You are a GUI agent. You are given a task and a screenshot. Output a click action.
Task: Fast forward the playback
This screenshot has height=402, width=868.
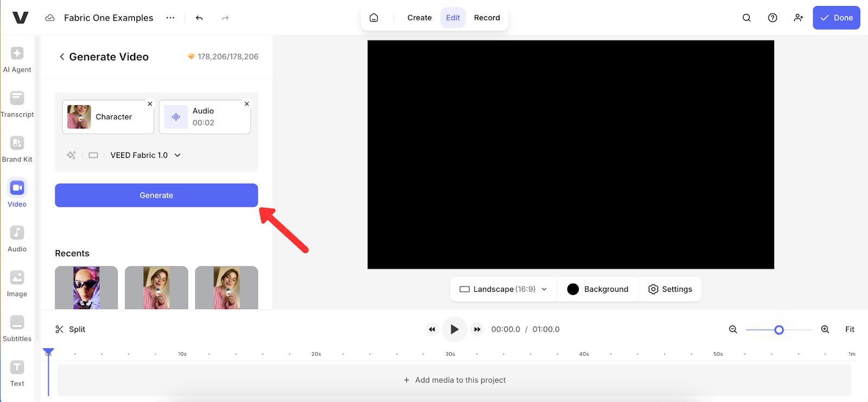tap(477, 329)
